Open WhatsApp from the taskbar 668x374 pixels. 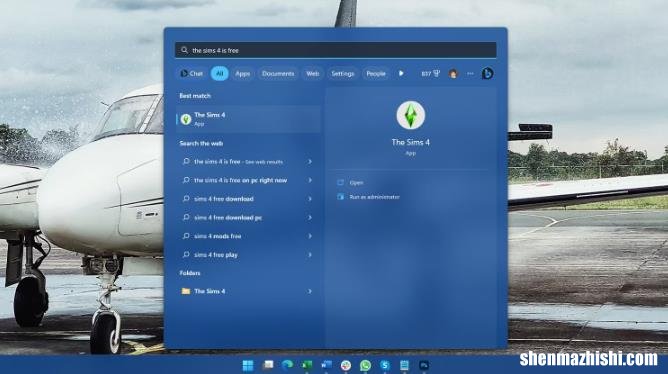tap(365, 365)
